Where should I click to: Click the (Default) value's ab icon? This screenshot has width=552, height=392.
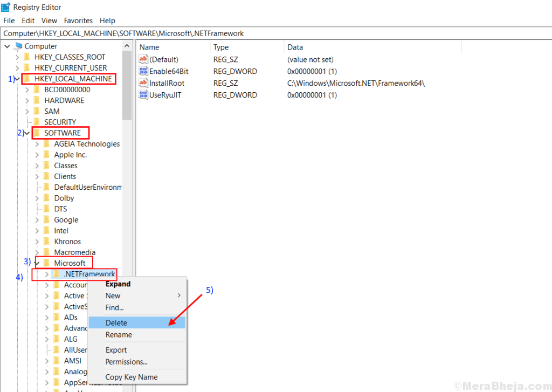point(143,59)
